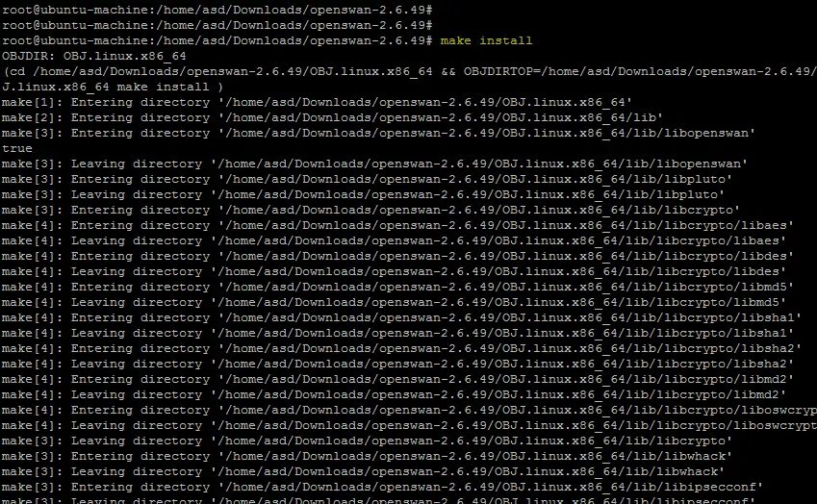Click the make[1] Entering directory line

pos(317,102)
